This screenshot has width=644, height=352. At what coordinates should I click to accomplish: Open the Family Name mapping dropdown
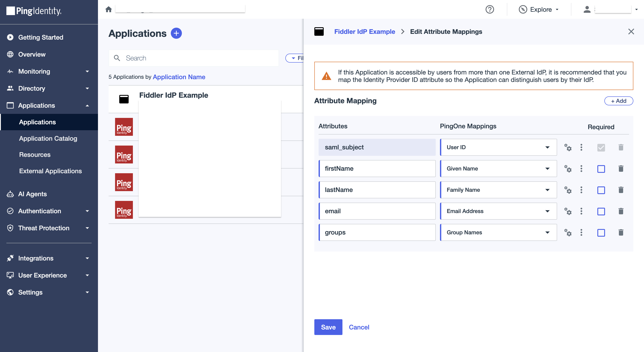coord(498,190)
